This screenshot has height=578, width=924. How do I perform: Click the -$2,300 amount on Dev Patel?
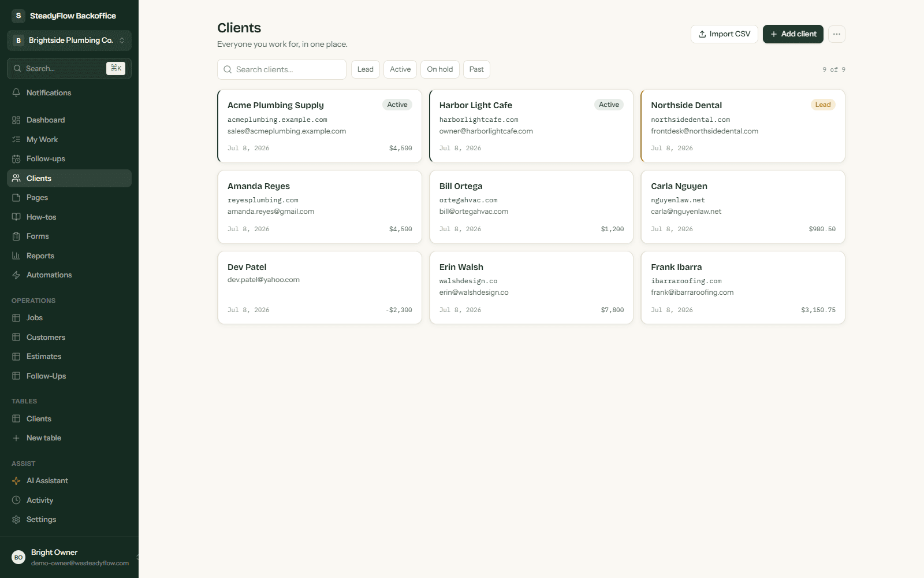399,310
